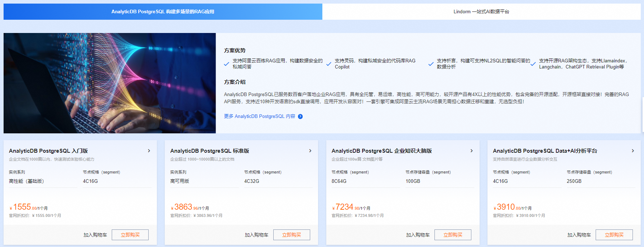Screen dimensions: 644x247
Task: Click 立即购买 for 入门版
Action: [x=130, y=235]
